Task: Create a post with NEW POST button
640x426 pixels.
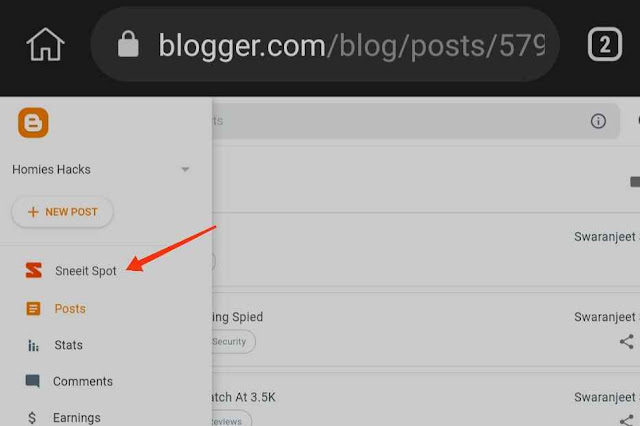Action: [62, 212]
